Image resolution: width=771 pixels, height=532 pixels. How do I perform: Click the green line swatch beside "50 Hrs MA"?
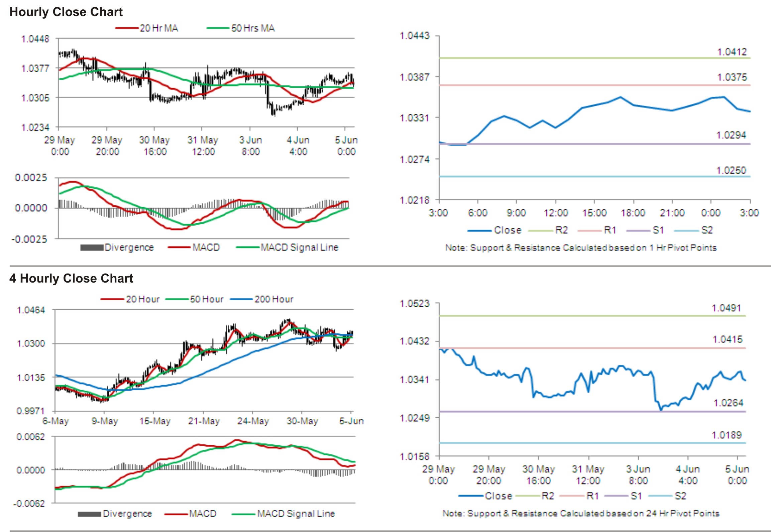(x=219, y=28)
